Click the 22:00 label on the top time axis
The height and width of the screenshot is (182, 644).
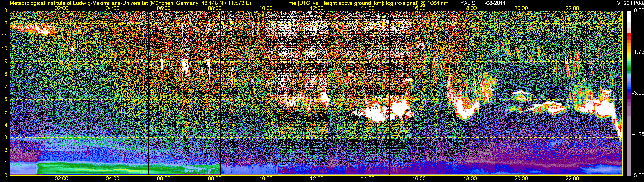pos(572,8)
